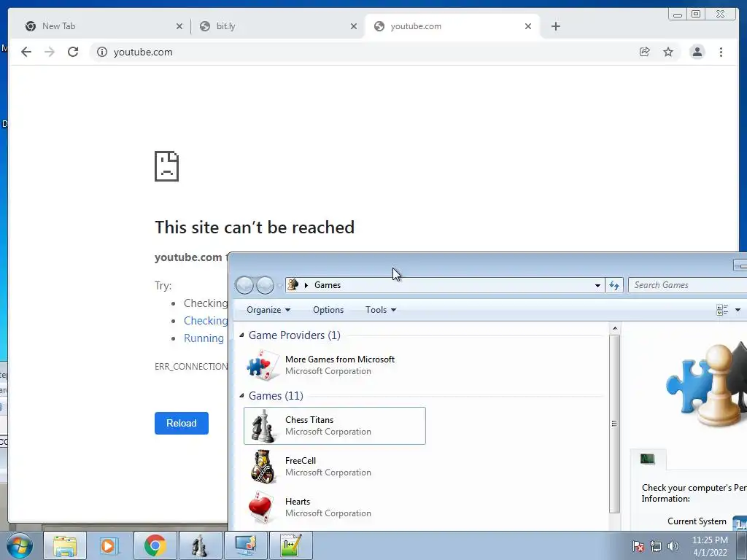Image resolution: width=747 pixels, height=560 pixels.
Task: Select the Hearts game icon
Action: point(261,507)
